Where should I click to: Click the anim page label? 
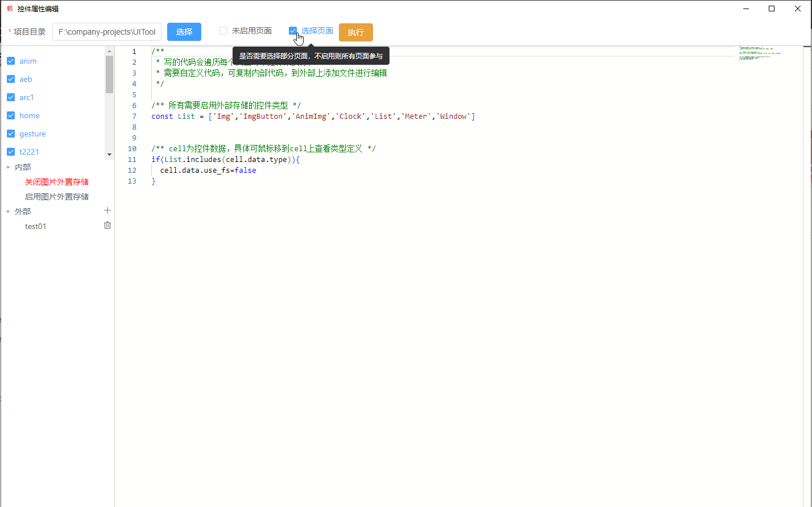coord(28,61)
